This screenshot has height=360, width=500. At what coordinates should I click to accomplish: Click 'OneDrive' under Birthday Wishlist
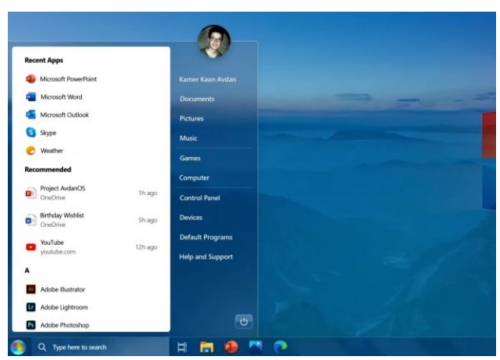click(x=53, y=225)
